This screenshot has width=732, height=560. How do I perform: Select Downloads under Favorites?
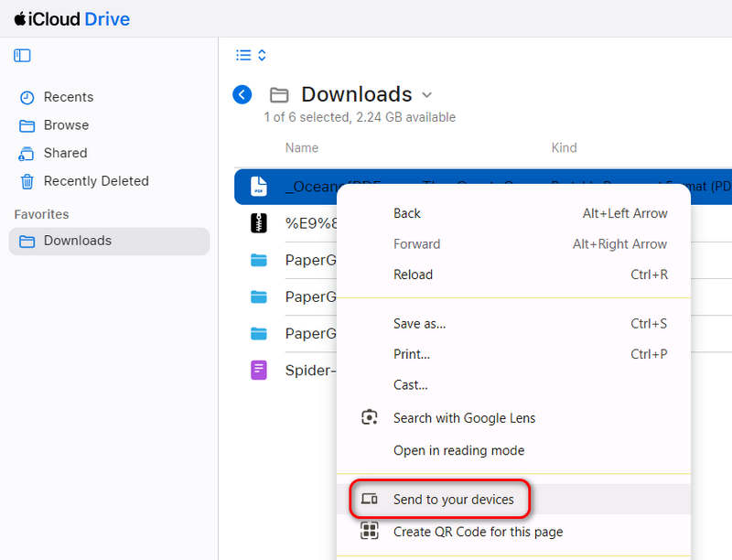pyautogui.click(x=77, y=241)
